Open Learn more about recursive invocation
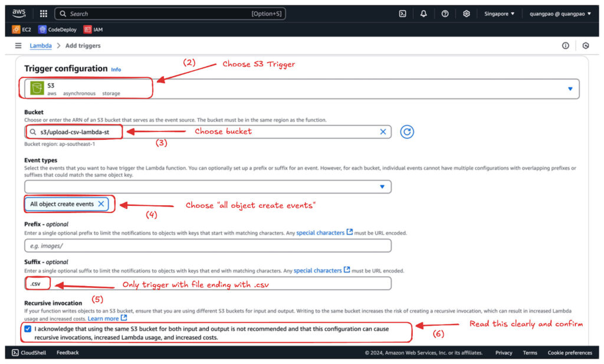 pos(107,319)
